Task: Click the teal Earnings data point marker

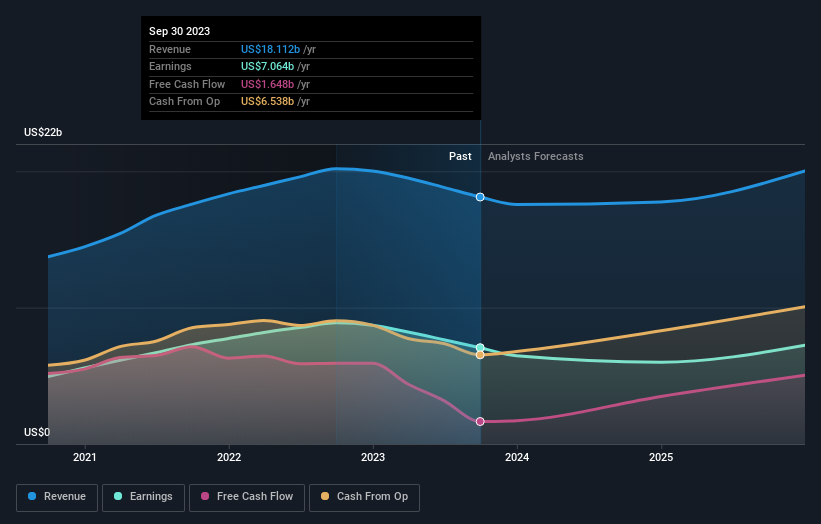Action: (480, 348)
